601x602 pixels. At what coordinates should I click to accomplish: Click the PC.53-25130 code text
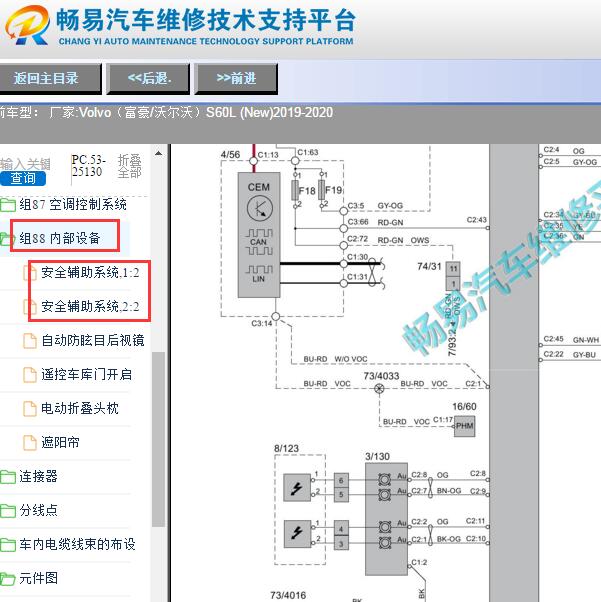(88, 165)
